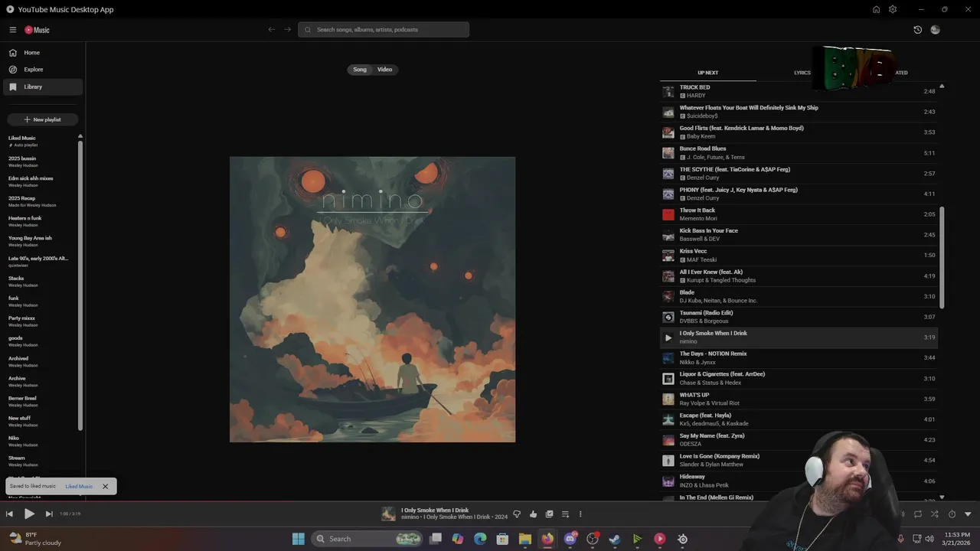This screenshot has height=551, width=980.
Task: Open Steam from the taskbar
Action: click(615, 539)
